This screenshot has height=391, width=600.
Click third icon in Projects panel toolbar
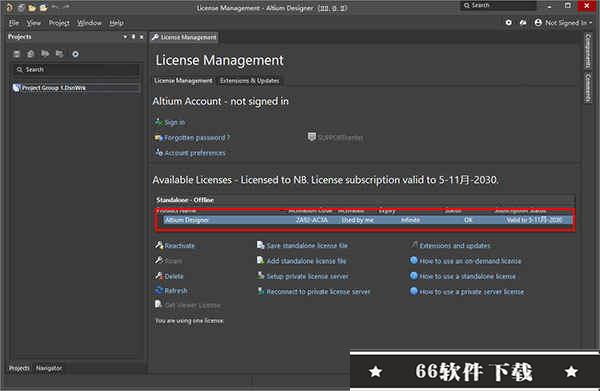click(45, 54)
